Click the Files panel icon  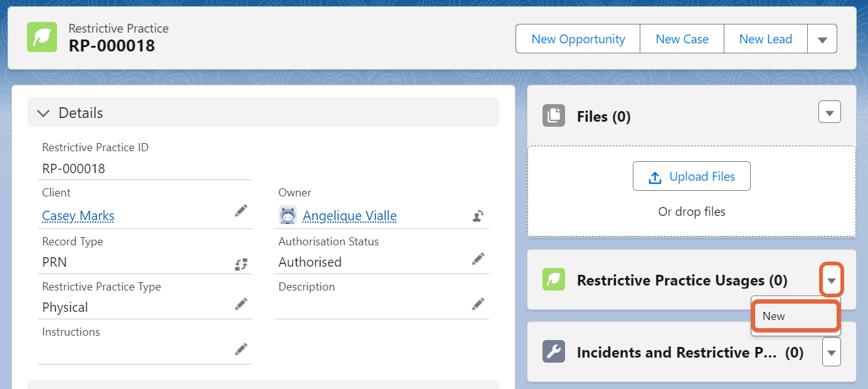click(554, 116)
